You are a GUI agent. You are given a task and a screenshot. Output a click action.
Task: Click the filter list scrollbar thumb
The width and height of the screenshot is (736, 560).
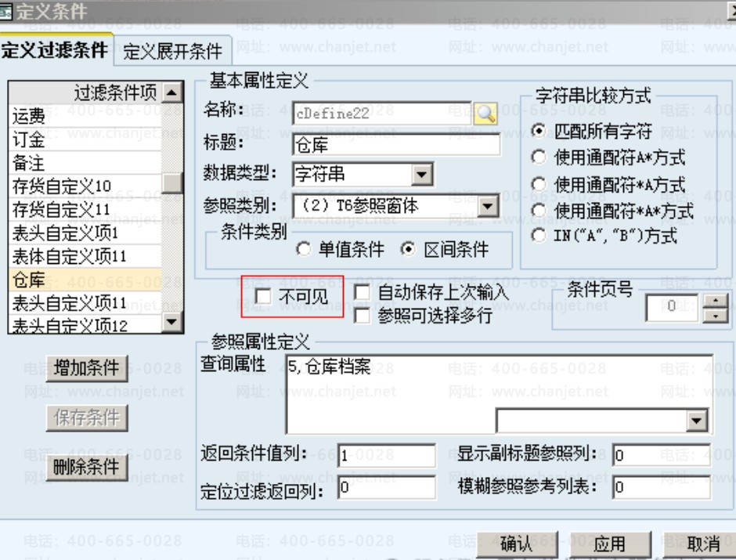(x=171, y=183)
